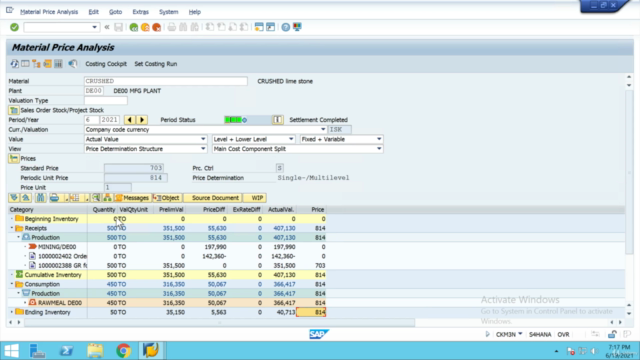The image size is (640, 360).
Task: Click the orange Exit icon
Action: coord(145,27)
